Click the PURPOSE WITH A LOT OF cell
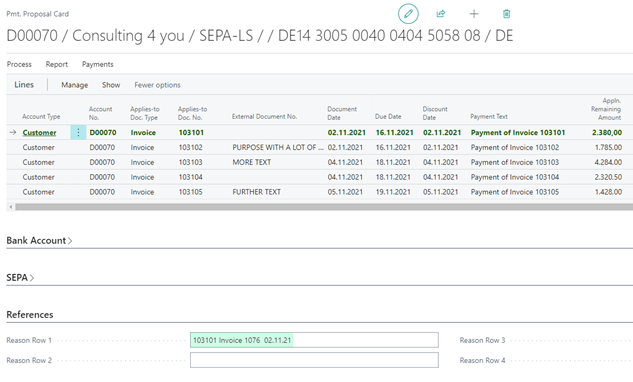 [278, 147]
